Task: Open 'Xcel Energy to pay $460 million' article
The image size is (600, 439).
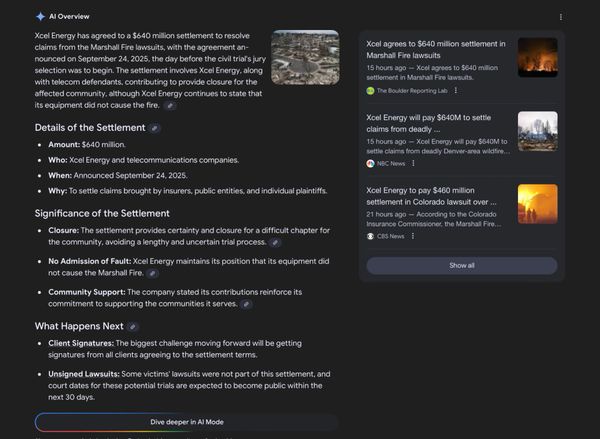Action: (x=436, y=195)
